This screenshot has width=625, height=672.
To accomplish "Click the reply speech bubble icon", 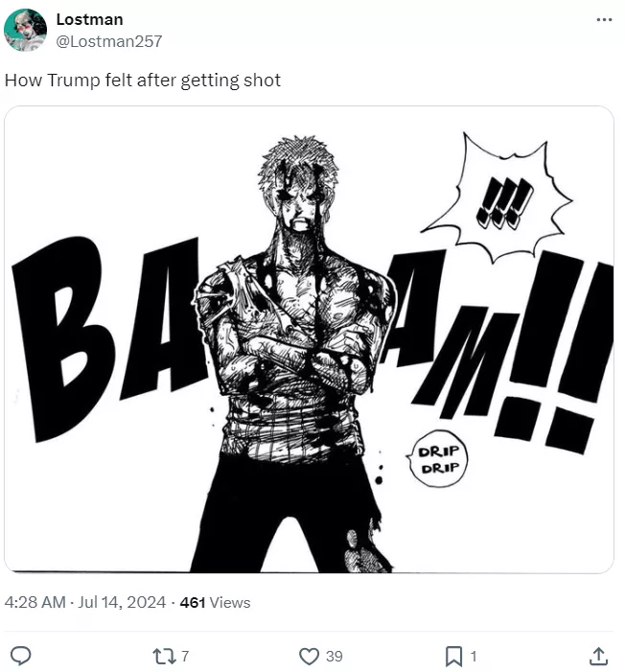I will point(20,656).
